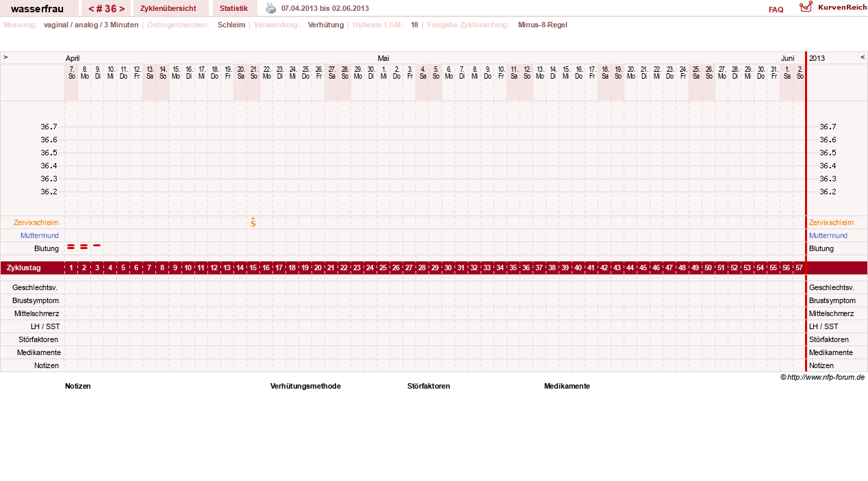Click the 36.2 value on the left temperature scale
This screenshot has height=481, width=868.
(49, 192)
